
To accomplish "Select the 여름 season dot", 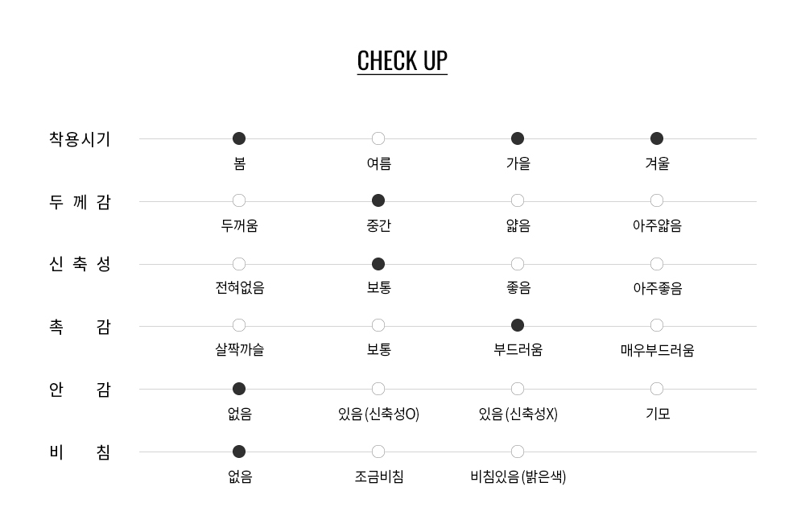I will coord(378,138).
